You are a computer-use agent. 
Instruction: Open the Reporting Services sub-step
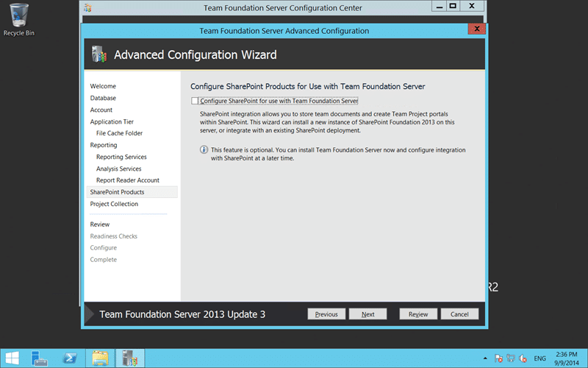coord(121,157)
